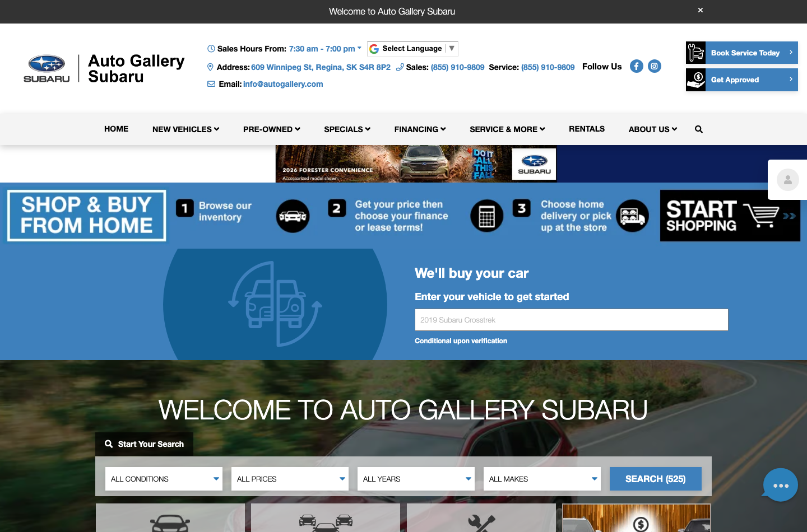Open the Instagram page icon

tap(655, 66)
